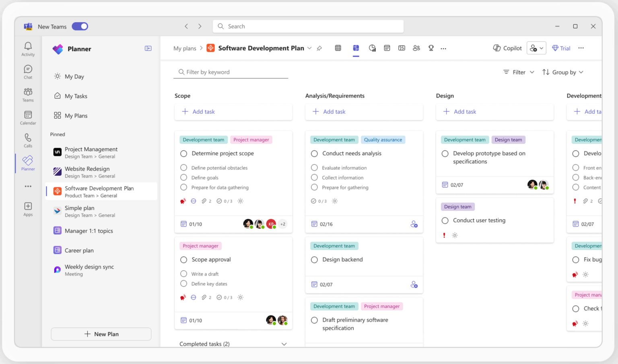
Task: Focus the Filter by keyword field
Action: tap(231, 72)
